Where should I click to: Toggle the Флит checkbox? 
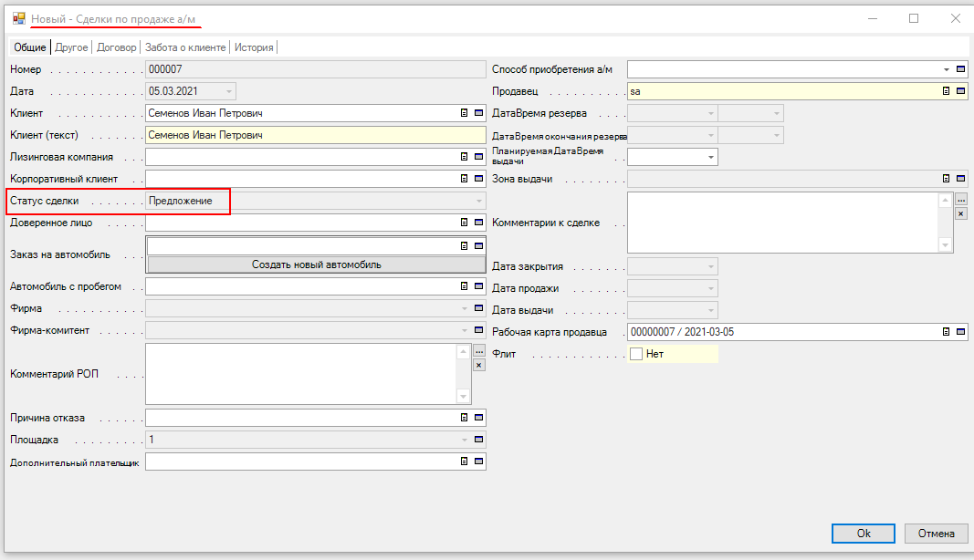pyautogui.click(x=636, y=354)
